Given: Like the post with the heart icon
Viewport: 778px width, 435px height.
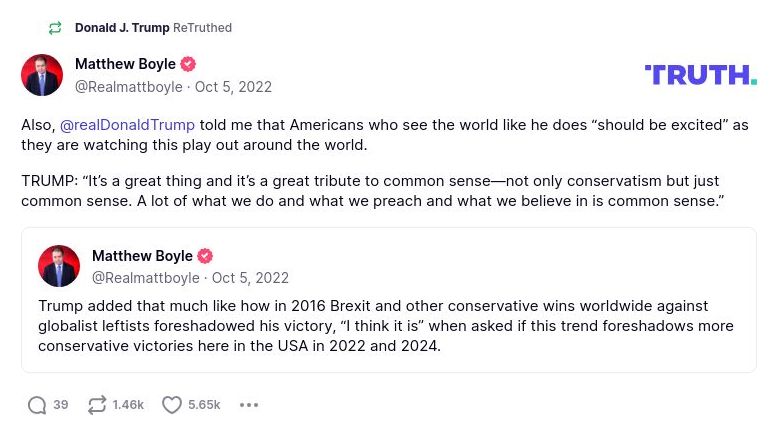Looking at the screenshot, I should pos(172,405).
